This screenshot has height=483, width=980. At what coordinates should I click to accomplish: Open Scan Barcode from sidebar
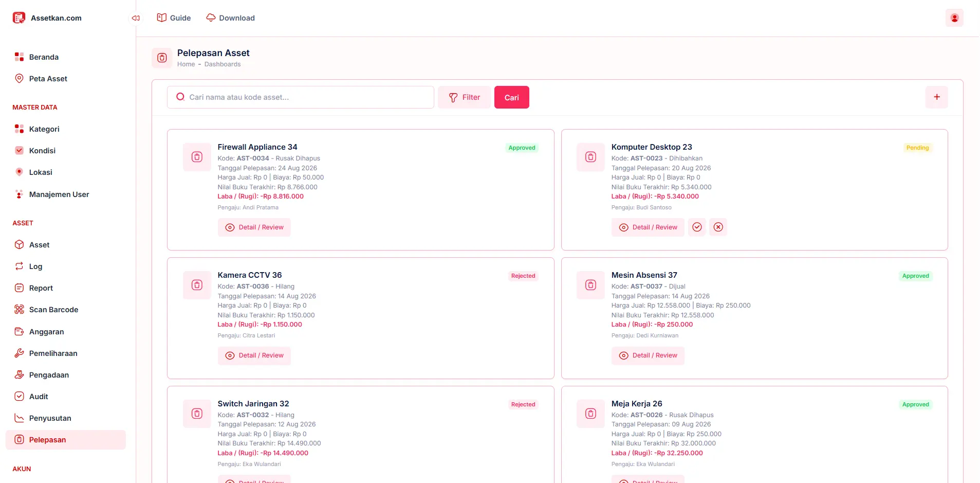pos(66,310)
